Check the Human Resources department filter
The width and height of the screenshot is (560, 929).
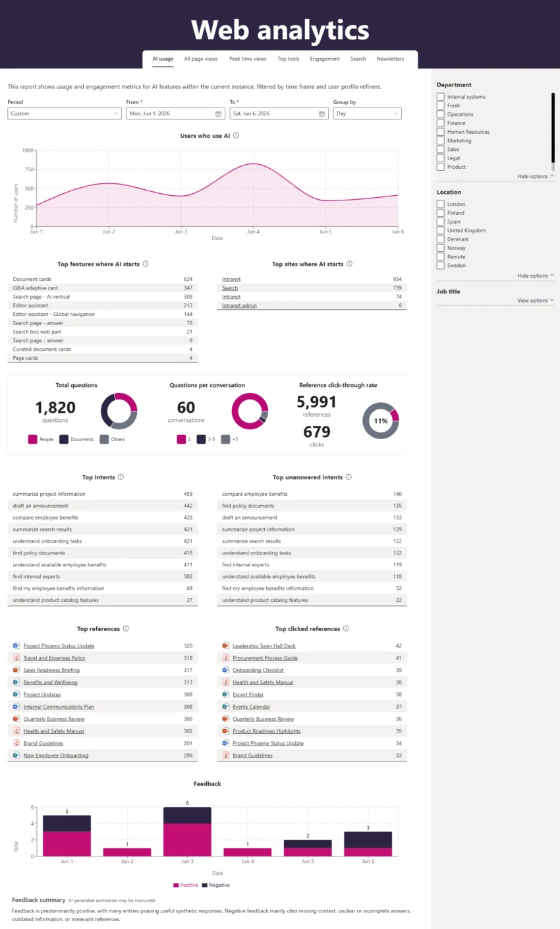point(441,132)
